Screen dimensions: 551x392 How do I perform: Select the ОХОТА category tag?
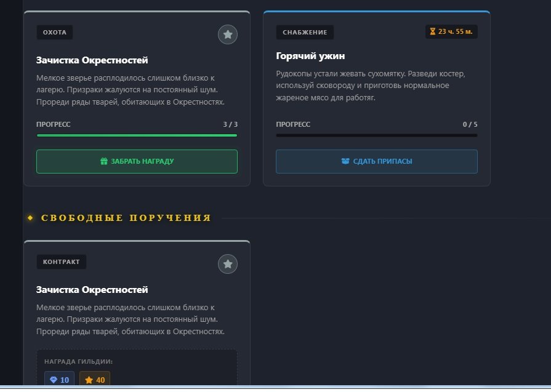coord(54,32)
